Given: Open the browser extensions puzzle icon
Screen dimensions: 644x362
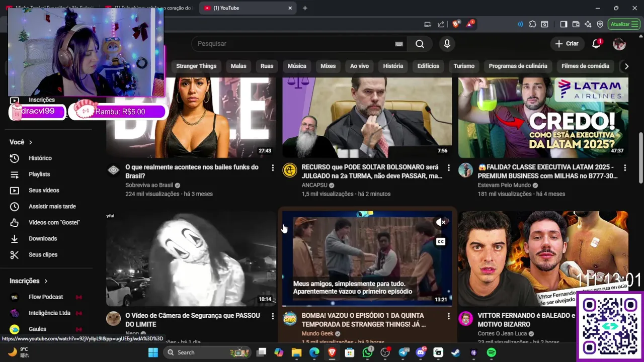Looking at the screenshot, I should pos(533,24).
